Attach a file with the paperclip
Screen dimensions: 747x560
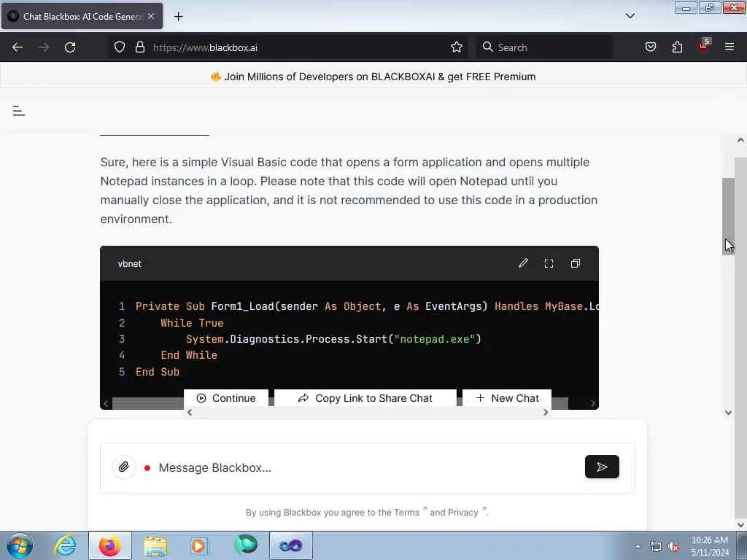click(124, 467)
